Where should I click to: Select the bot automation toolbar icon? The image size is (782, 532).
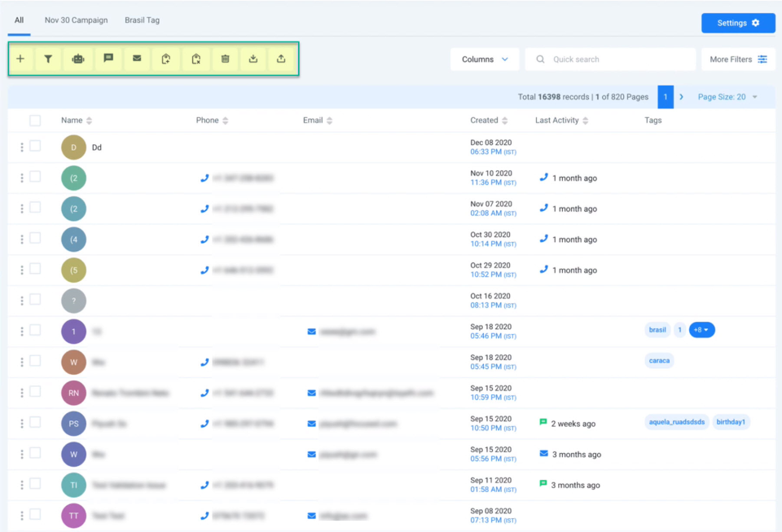click(x=77, y=59)
